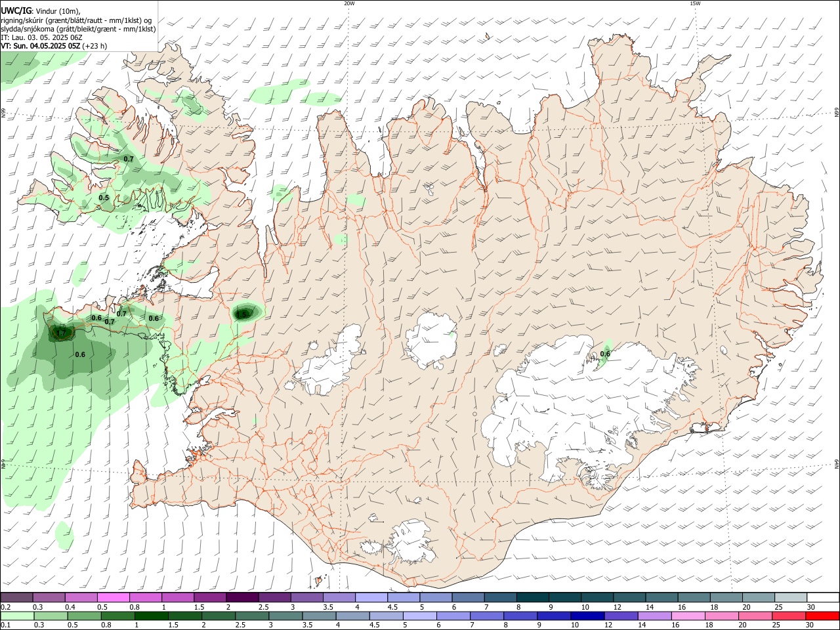Image resolution: width=840 pixels, height=630 pixels.
Task: Pick the crimson 25 mm rain scale swatch
Action: coord(789,616)
